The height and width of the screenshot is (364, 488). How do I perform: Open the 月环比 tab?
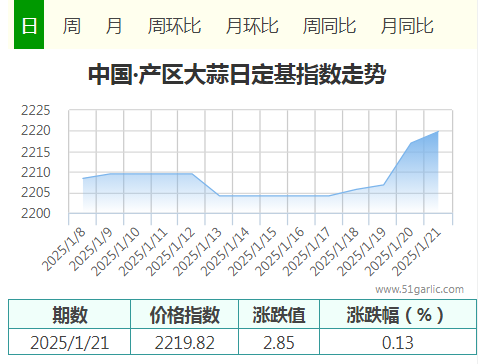pyautogui.click(x=252, y=26)
